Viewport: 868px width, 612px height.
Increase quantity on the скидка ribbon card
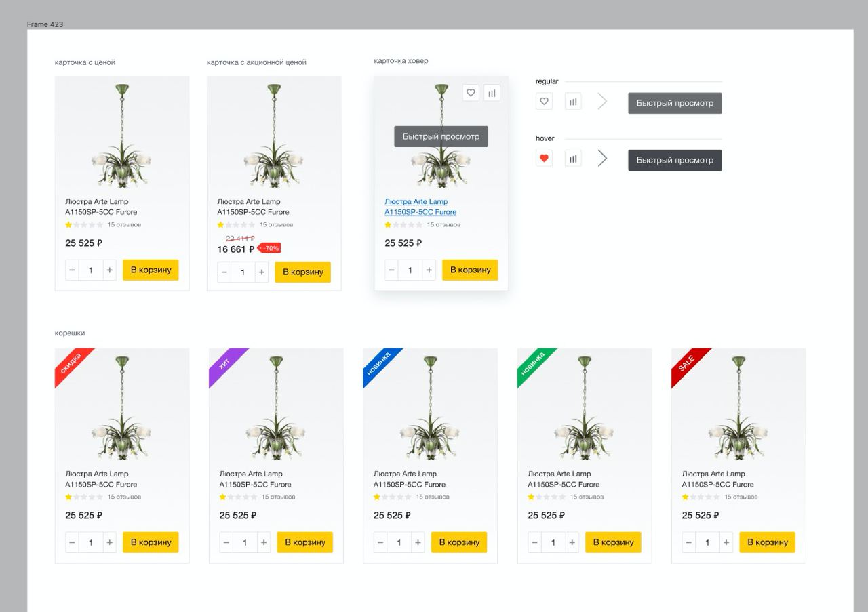point(109,542)
